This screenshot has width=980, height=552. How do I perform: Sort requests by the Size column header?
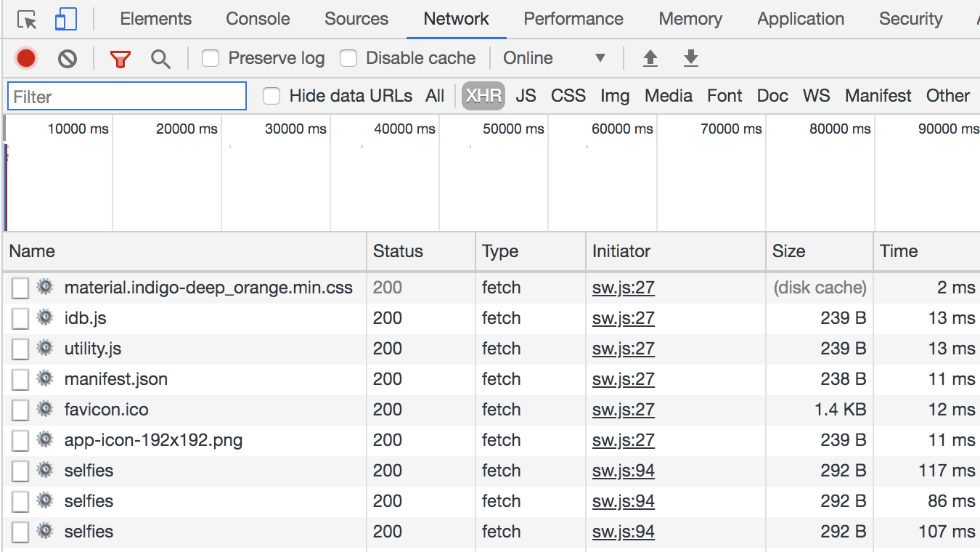[788, 251]
